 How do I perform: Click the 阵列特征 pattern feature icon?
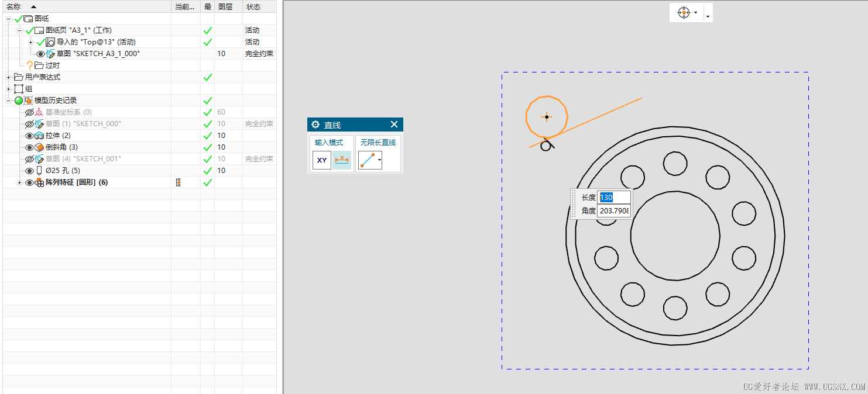pyautogui.click(x=39, y=182)
